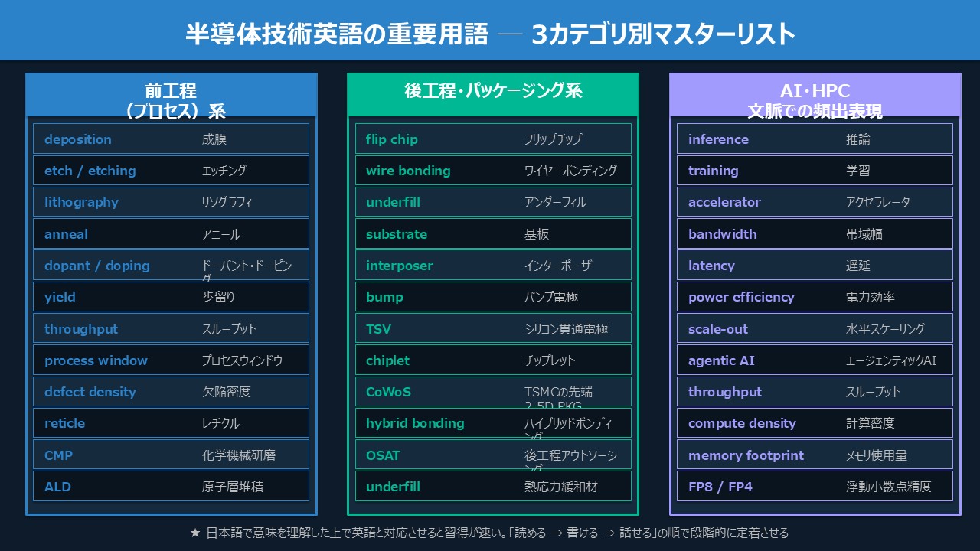The width and height of the screenshot is (980, 551).
Task: Select the OSAT row
Action: (493, 455)
